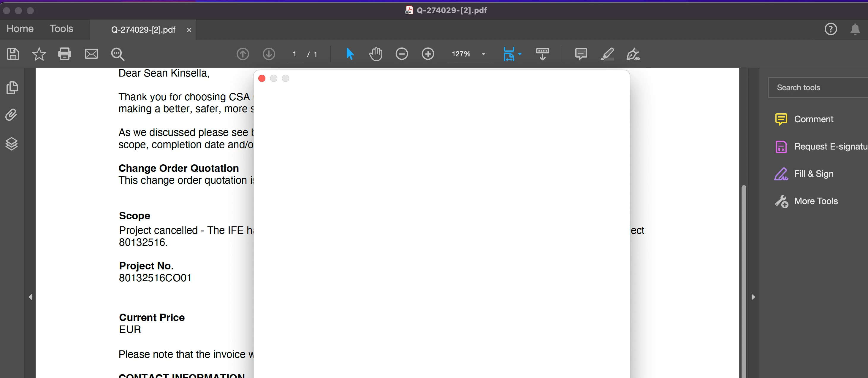Zoom out with the minus icon
This screenshot has width=868, height=378.
point(401,54)
